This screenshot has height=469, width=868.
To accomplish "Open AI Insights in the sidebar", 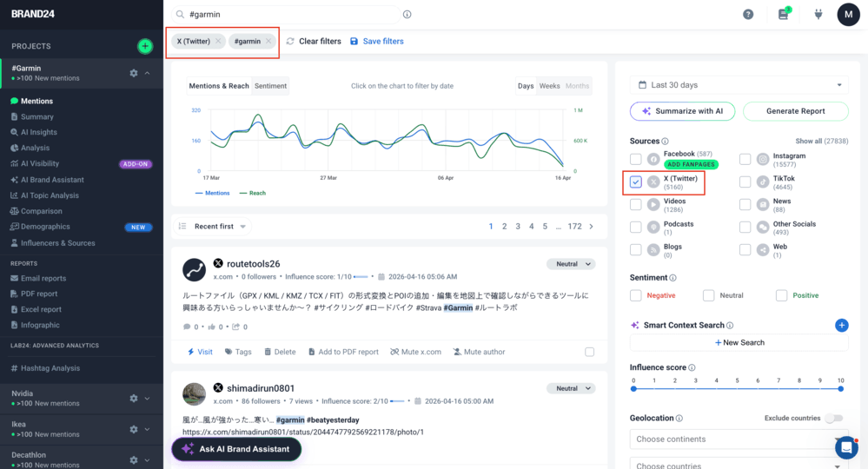I will 38,132.
